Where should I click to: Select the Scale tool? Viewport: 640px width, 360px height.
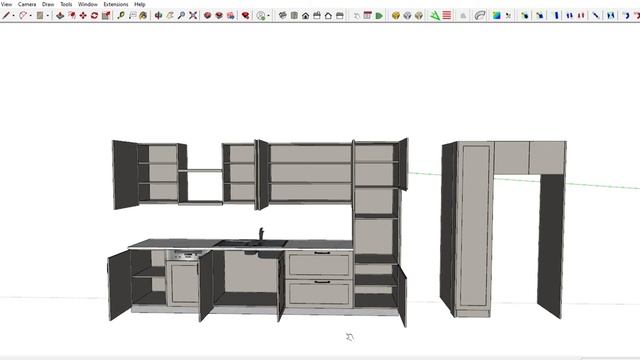point(106,16)
